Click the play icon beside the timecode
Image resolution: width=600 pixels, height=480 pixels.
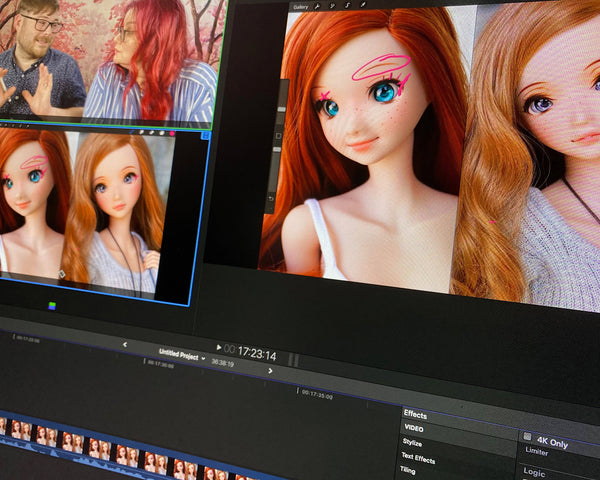(218, 348)
